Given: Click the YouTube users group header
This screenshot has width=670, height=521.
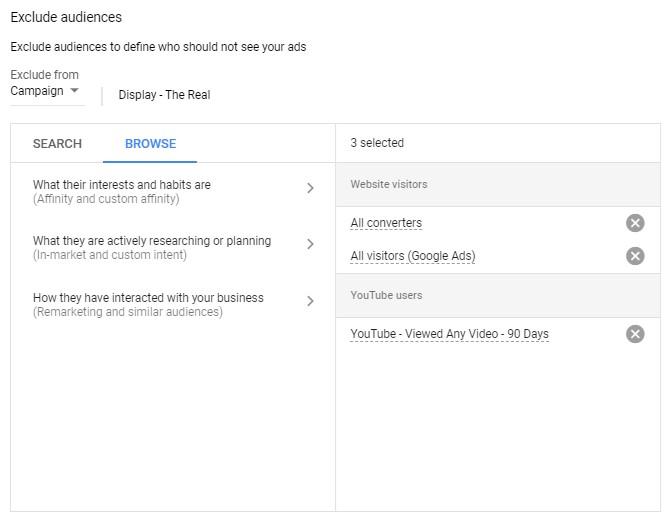Looking at the screenshot, I should point(386,295).
